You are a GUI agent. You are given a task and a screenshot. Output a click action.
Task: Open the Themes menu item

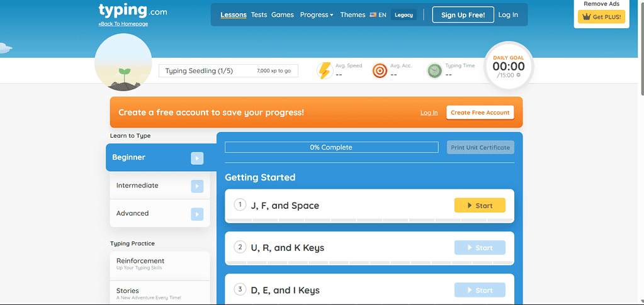(353, 14)
